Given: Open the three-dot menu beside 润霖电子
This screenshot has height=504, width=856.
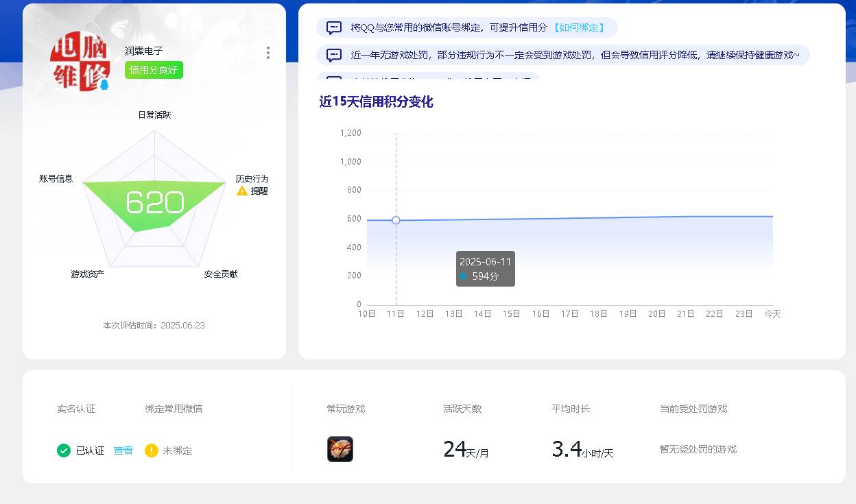Looking at the screenshot, I should (268, 52).
